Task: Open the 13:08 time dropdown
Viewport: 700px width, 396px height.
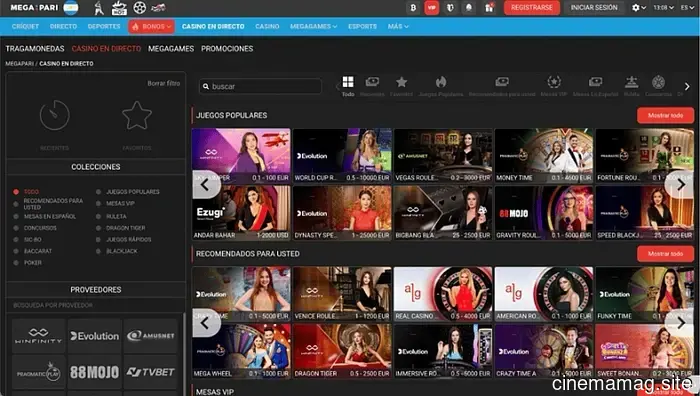Action: tap(663, 8)
